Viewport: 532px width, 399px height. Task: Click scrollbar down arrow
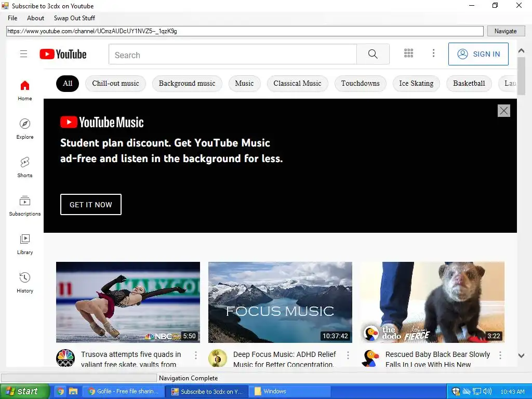521,355
